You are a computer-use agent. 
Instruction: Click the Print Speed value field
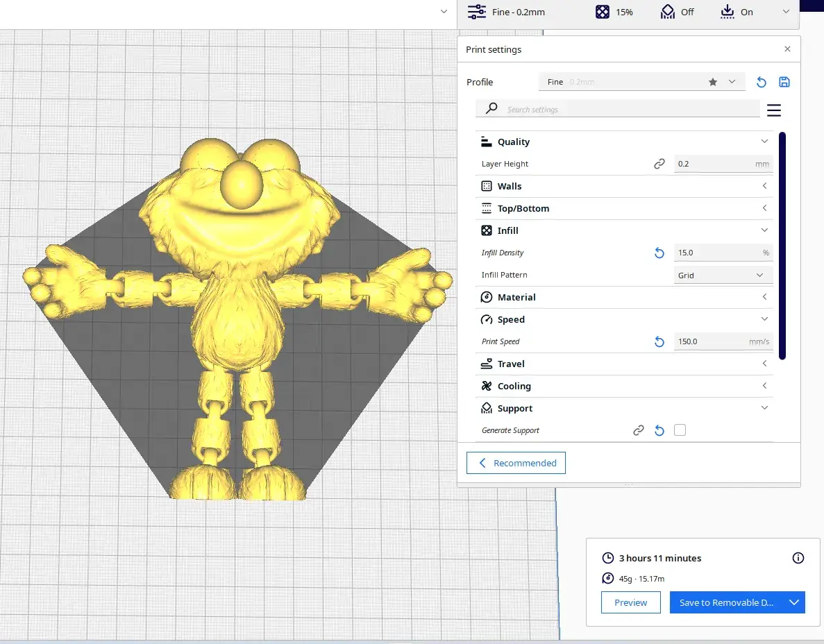click(723, 341)
